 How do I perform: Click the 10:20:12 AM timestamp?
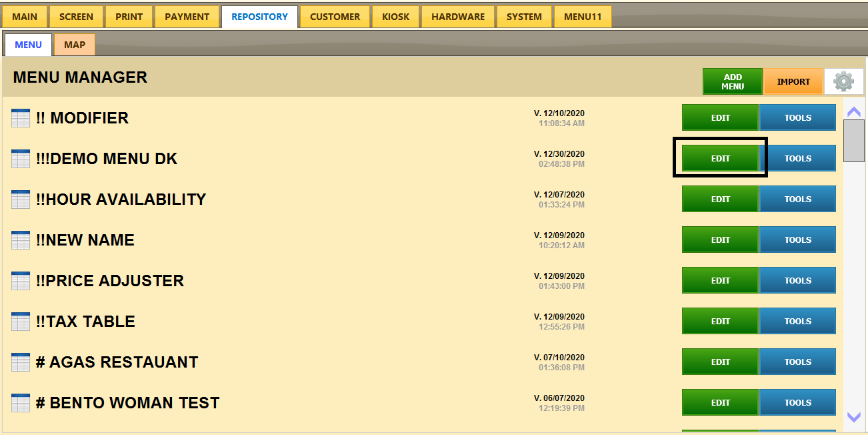[x=561, y=246]
